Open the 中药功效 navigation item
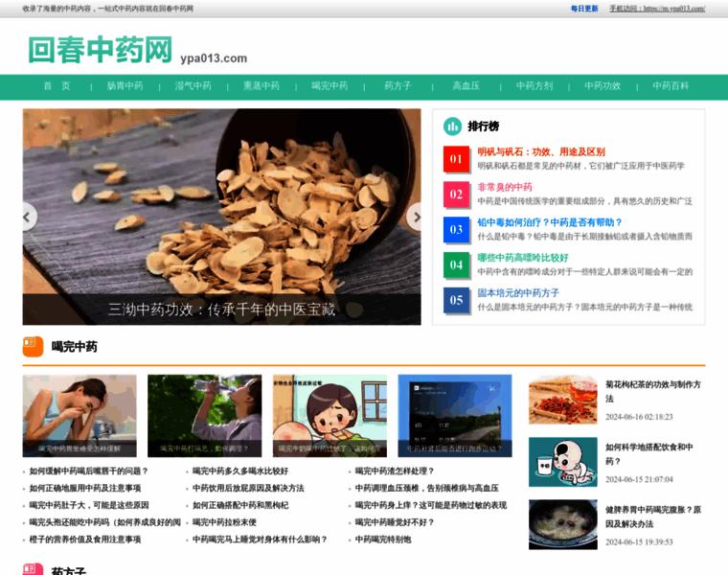This screenshot has width=728, height=575. [x=603, y=86]
